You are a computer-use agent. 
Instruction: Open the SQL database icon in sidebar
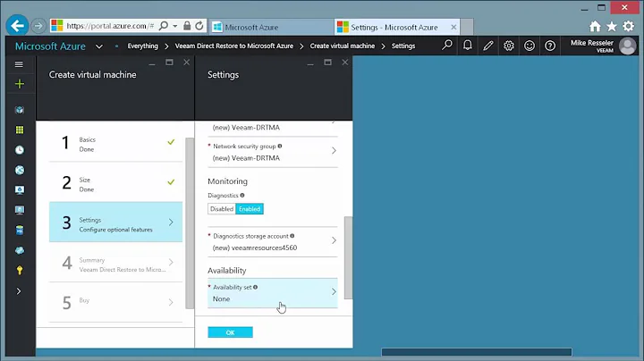[x=20, y=231]
